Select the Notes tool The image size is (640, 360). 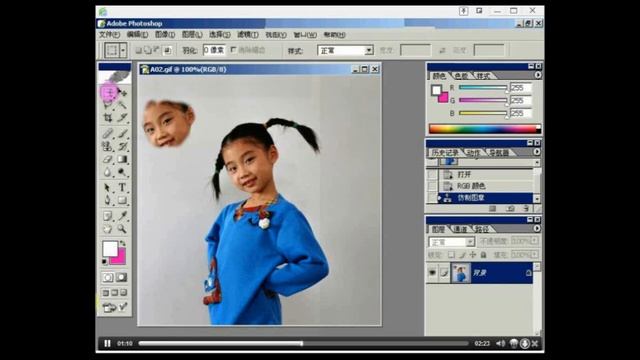108,216
